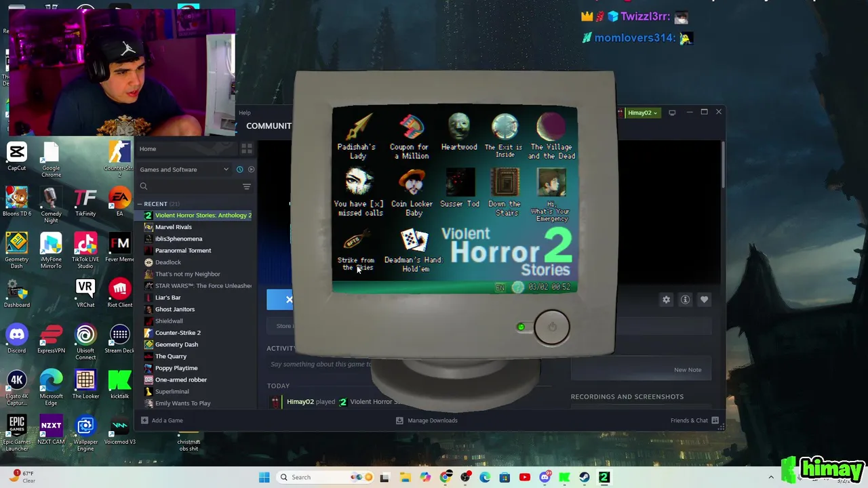Open the Padishah's Lady story icon
Image resolution: width=868 pixels, height=488 pixels.
[x=357, y=136]
